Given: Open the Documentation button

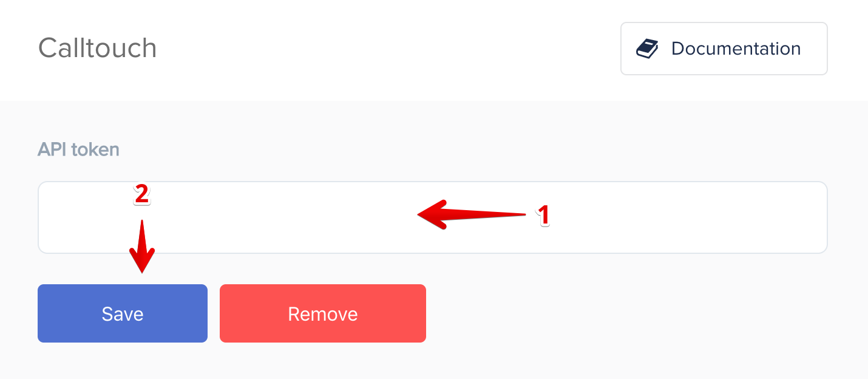Looking at the screenshot, I should pyautogui.click(x=724, y=49).
